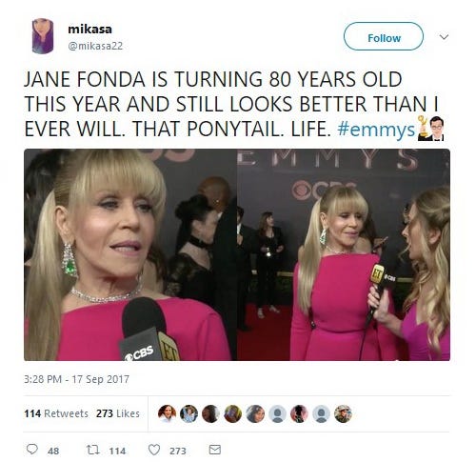The width and height of the screenshot is (476, 462).
Task: Open the left close-up interview photo
Action: [130, 254]
